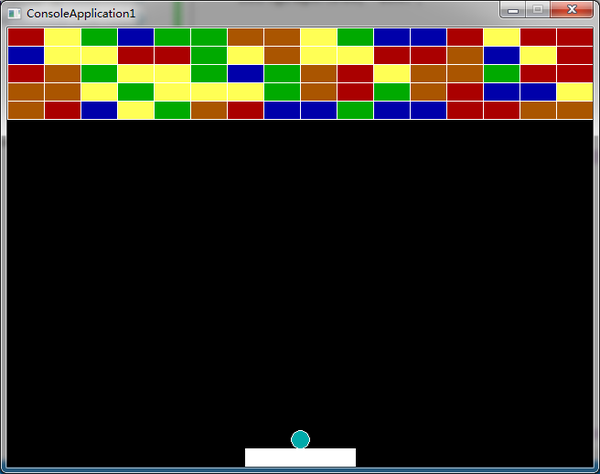This screenshot has height=474, width=600.
Task: Click the blue brick starting the second row
Action: click(26, 55)
